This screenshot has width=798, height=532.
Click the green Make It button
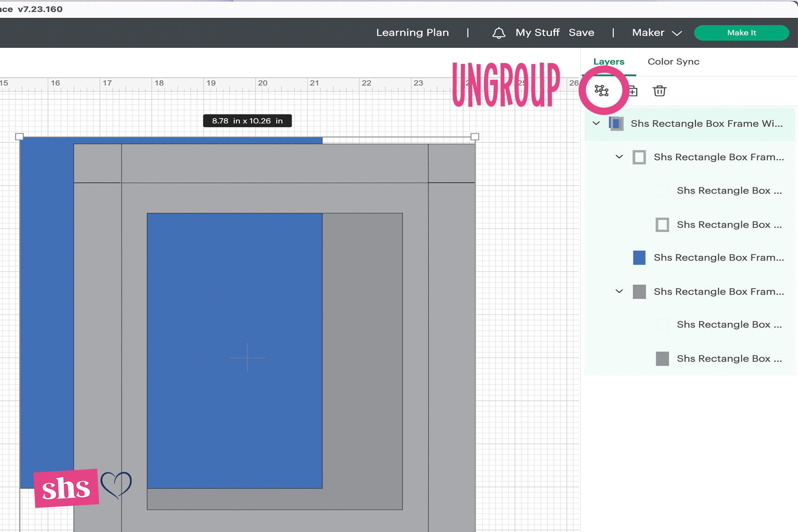coord(741,33)
